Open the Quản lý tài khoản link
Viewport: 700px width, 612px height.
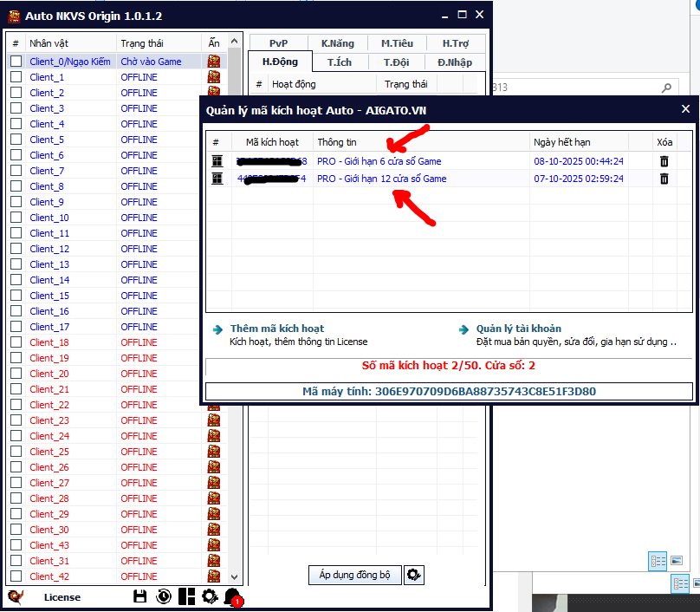coord(519,329)
